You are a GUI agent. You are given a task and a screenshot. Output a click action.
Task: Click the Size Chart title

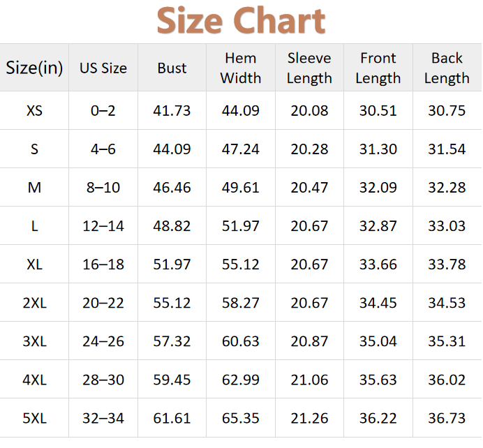(241, 21)
